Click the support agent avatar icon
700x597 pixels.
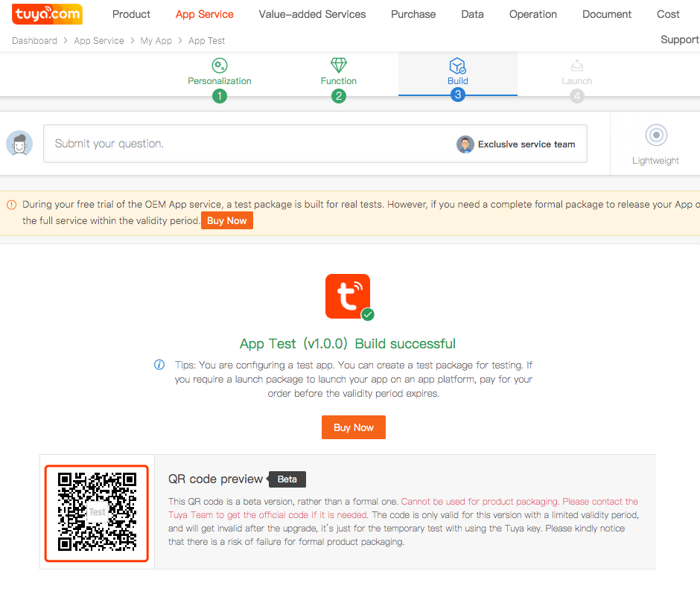point(19,144)
